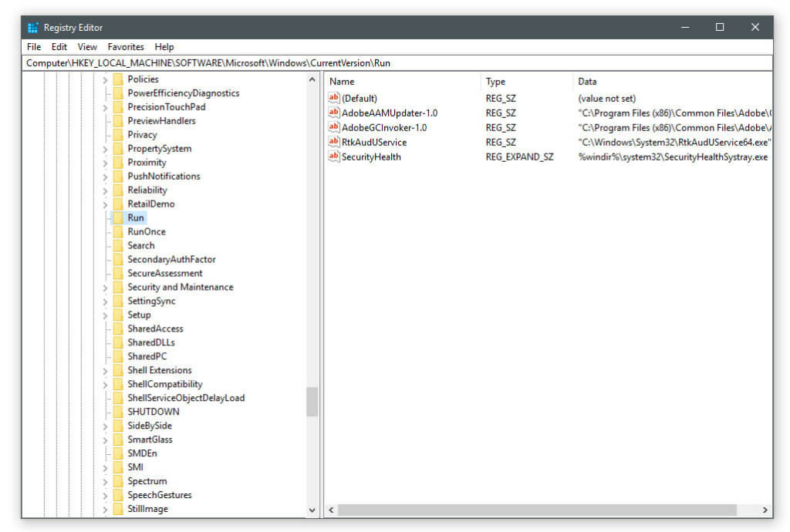This screenshot has height=532, width=790.
Task: Click the string icon of AdobeGCInvoker-1.0
Action: click(333, 127)
